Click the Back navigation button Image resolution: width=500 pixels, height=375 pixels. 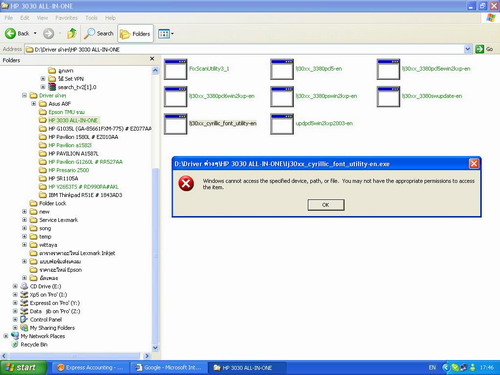coord(17,33)
